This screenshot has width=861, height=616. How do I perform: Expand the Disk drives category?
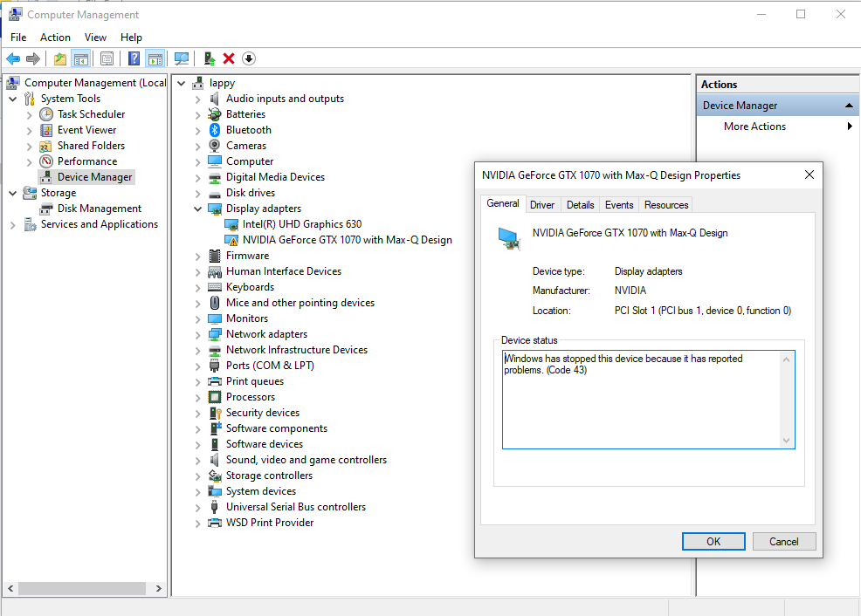coord(197,194)
